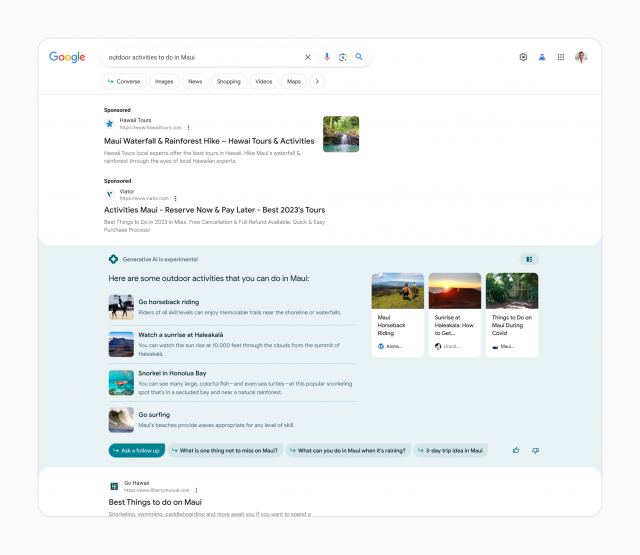640x555 pixels.
Task: Open the settings gear icon
Action: 523,57
